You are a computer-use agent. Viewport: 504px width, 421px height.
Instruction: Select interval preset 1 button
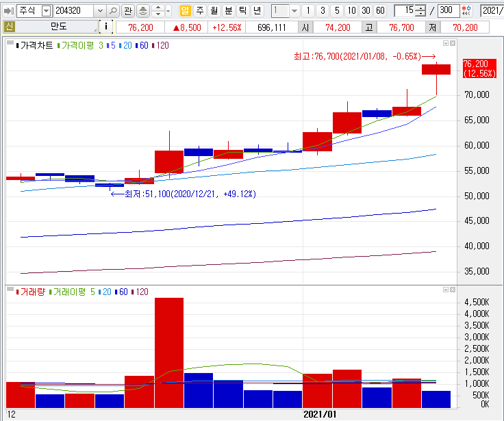[308, 11]
